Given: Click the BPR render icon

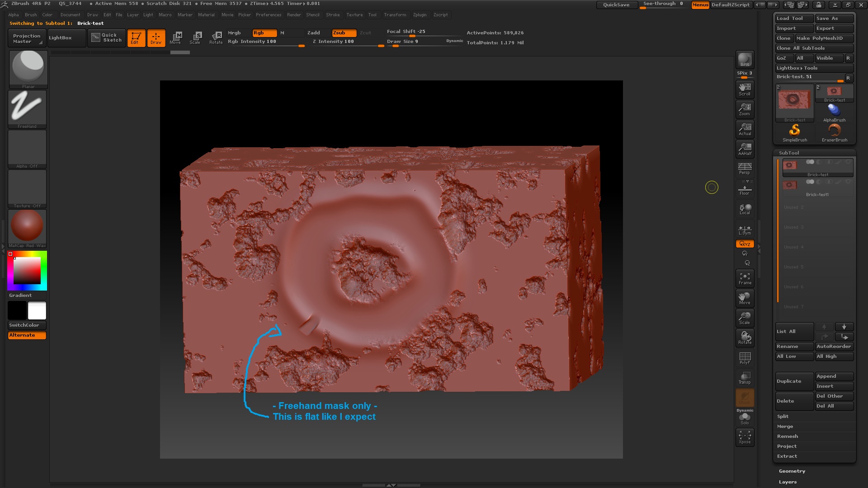Looking at the screenshot, I should (745, 60).
